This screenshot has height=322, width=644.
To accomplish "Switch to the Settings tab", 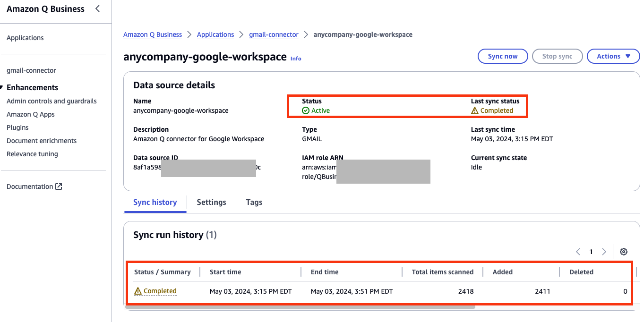I will pyautogui.click(x=211, y=202).
